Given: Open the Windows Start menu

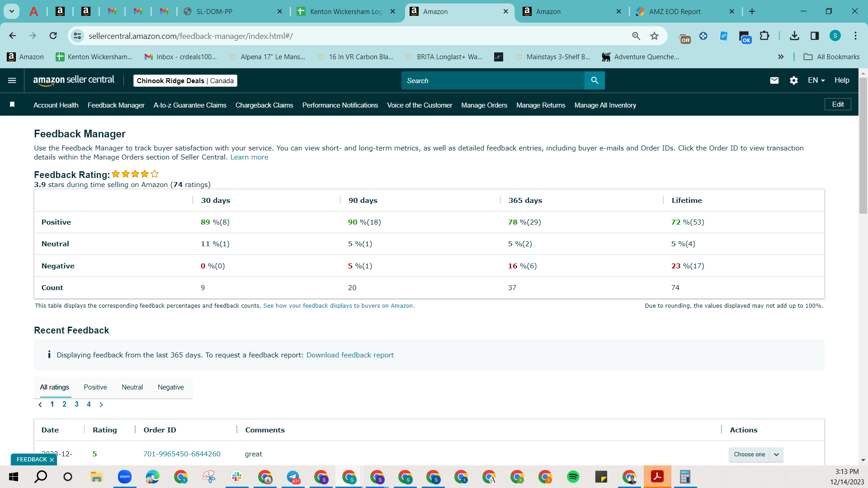Looking at the screenshot, I should pos(13,477).
